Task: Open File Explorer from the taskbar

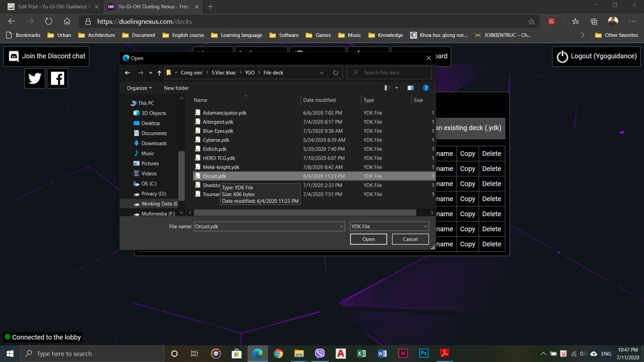Action: click(x=299, y=353)
